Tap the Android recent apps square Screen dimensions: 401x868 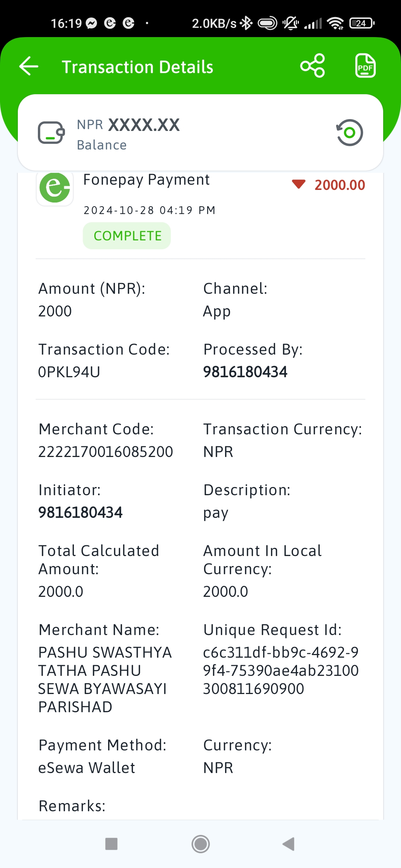coord(111,844)
